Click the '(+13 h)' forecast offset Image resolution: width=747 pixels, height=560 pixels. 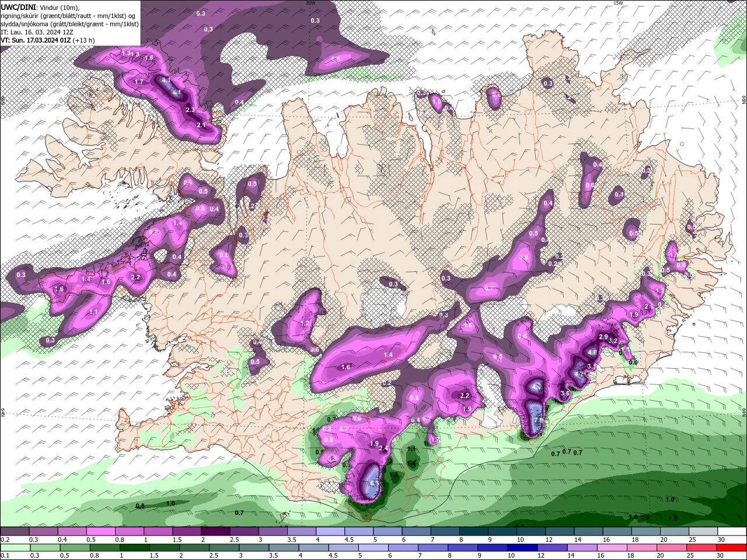coord(84,40)
